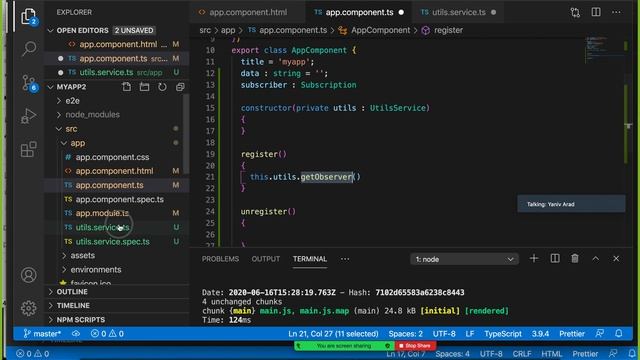Change indentation via Spaces: 2
The height and width of the screenshot is (360, 640).
click(x=406, y=333)
